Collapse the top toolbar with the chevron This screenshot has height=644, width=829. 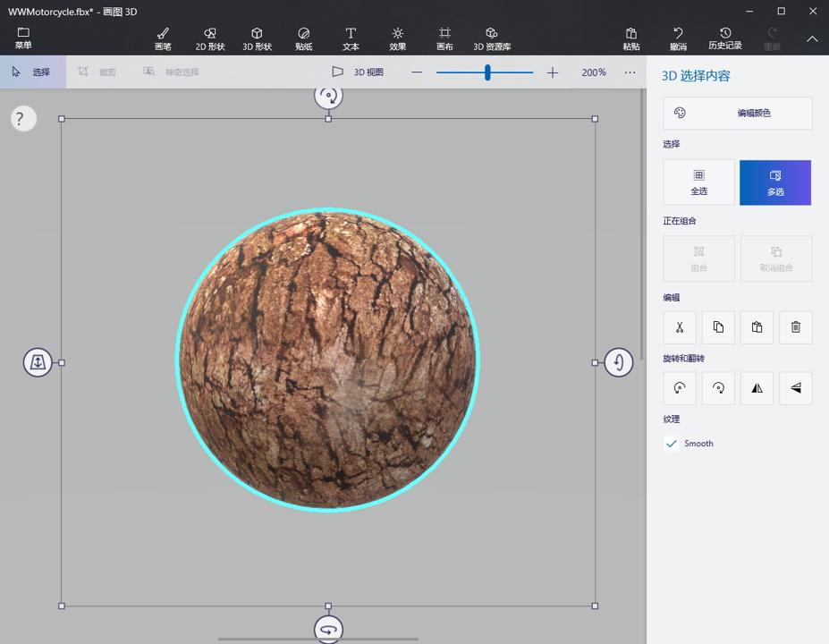coord(812,39)
